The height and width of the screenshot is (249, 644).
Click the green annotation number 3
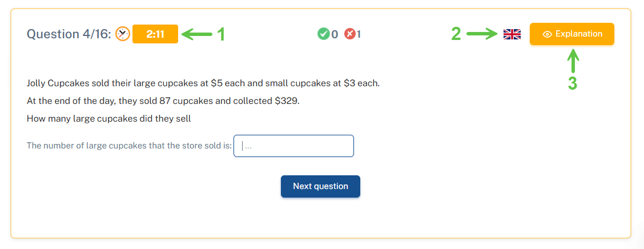573,84
